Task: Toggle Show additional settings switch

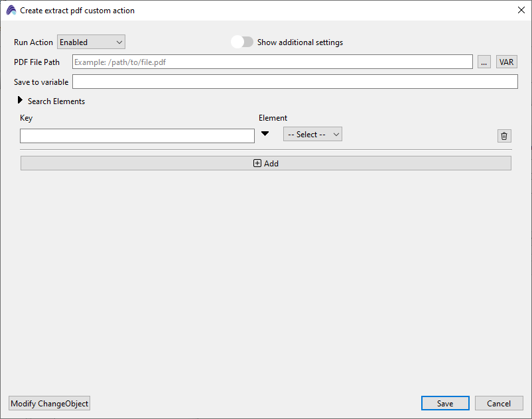Action: [242, 42]
